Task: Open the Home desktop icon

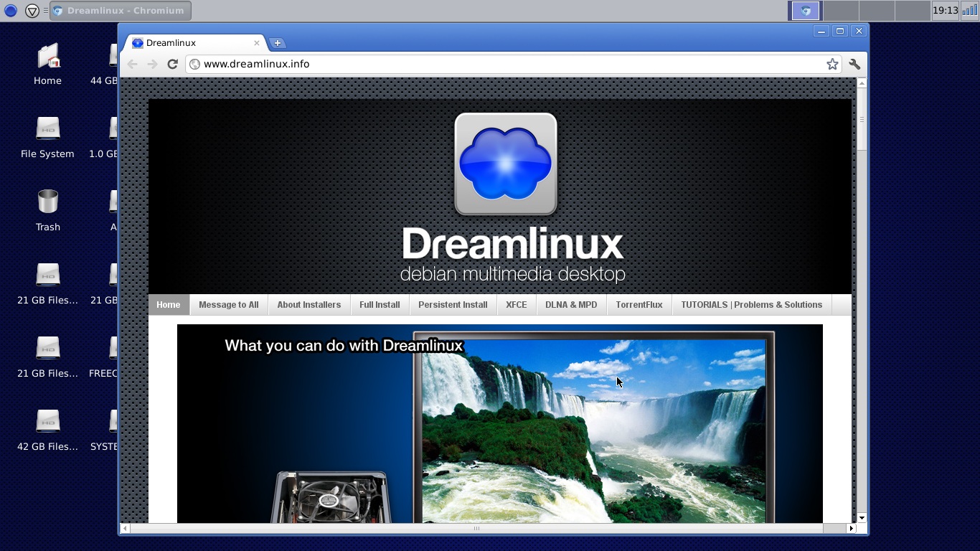Action: tap(47, 65)
